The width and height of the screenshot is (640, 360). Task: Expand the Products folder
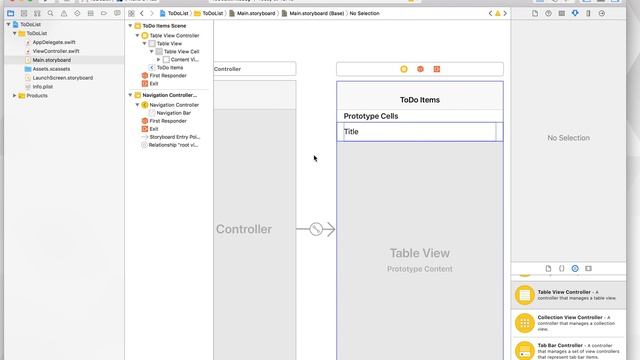click(x=15, y=96)
